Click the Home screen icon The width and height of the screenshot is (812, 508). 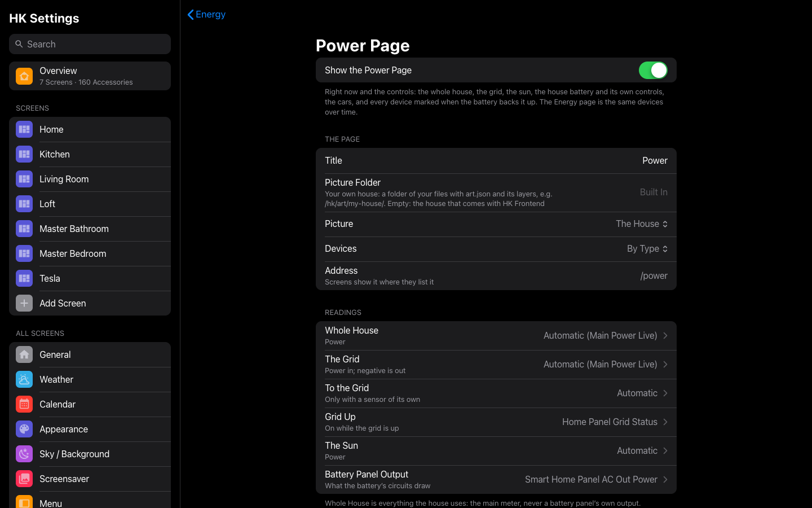24,129
